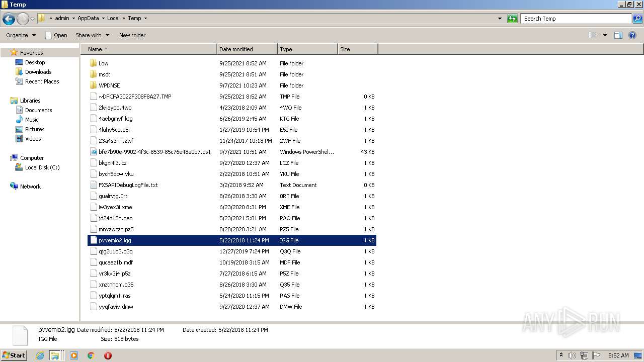
Task: Open Local Disk (C:) in the sidebar
Action: pyautogui.click(x=42, y=167)
